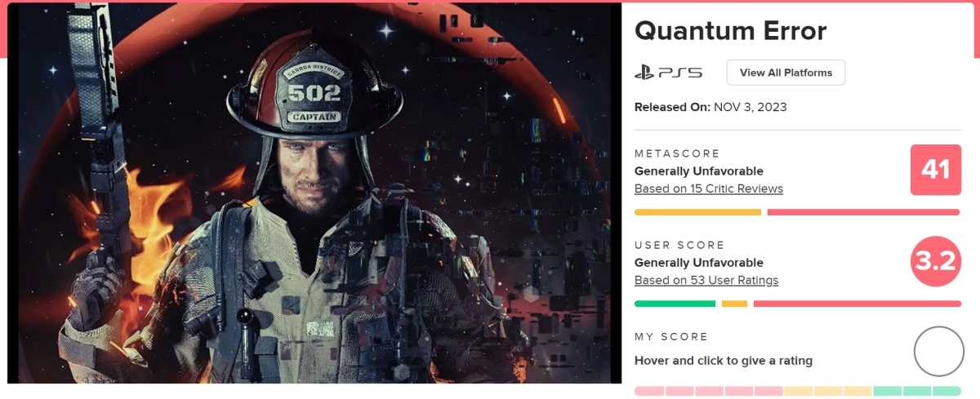Click the empty My Score circle

pos(938,351)
